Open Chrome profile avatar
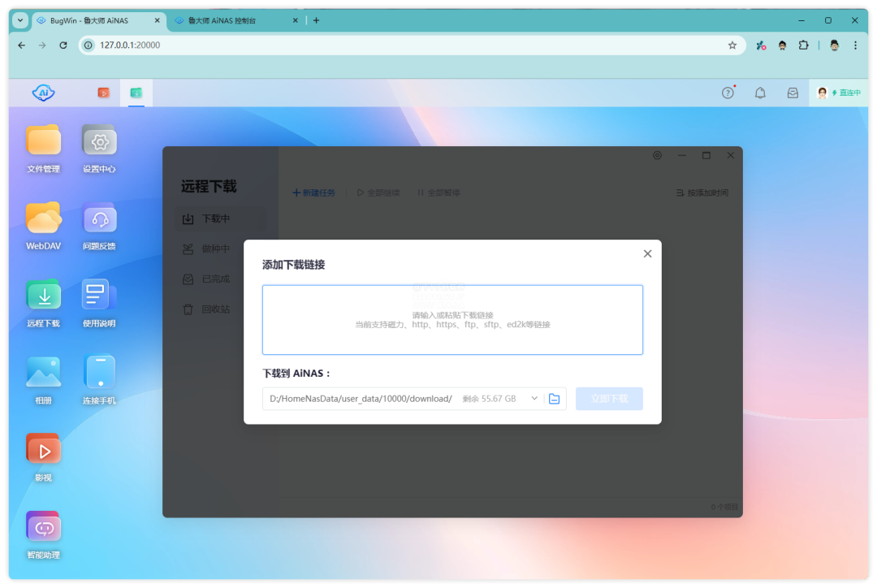 834,45
